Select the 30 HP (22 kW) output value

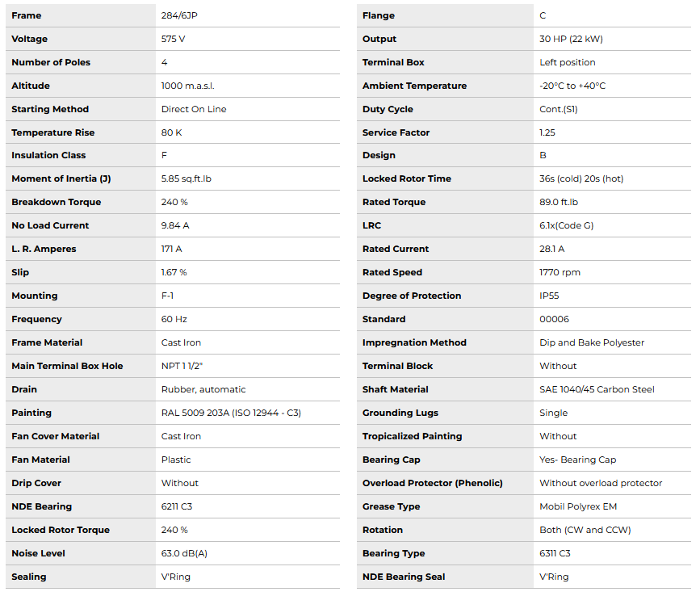pos(571,39)
